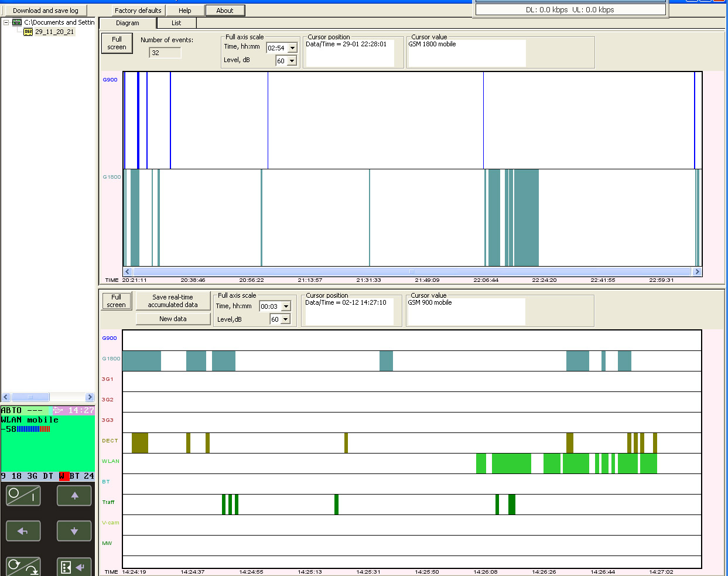Click the upper diagram horizontal scrollbar track
Viewport: 728px width, 576px height.
pos(412,271)
